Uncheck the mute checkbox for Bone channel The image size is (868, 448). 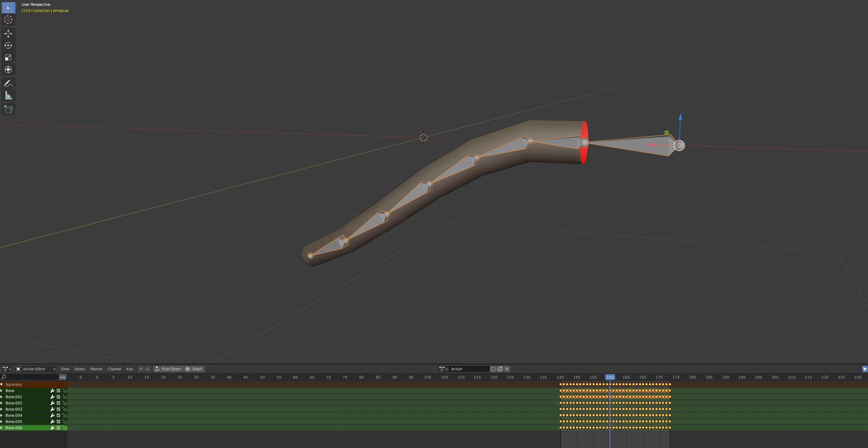(58, 391)
